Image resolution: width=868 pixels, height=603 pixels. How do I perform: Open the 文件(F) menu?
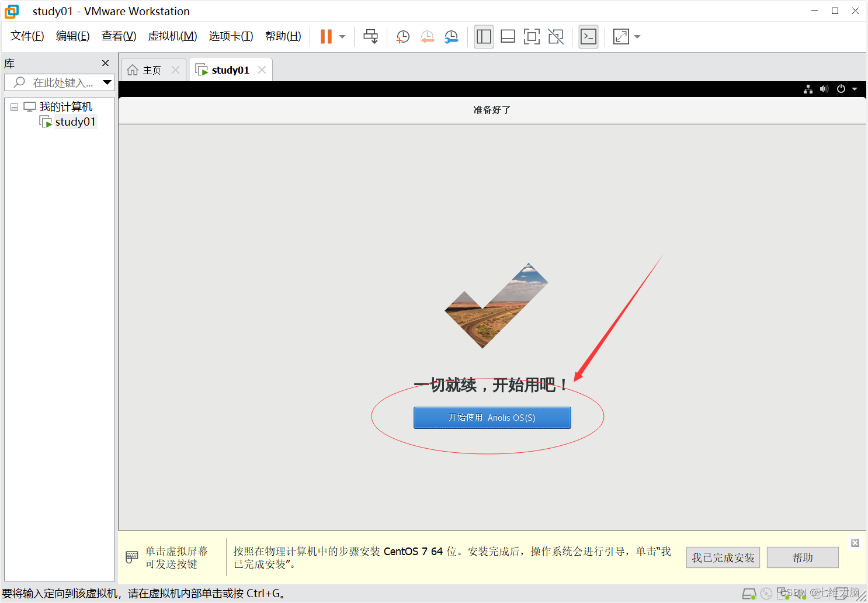(27, 36)
